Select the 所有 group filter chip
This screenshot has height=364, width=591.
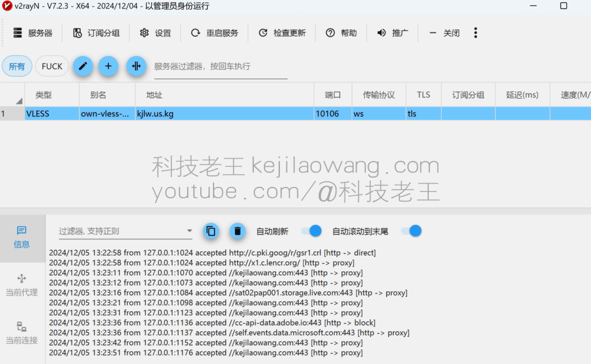[17, 66]
